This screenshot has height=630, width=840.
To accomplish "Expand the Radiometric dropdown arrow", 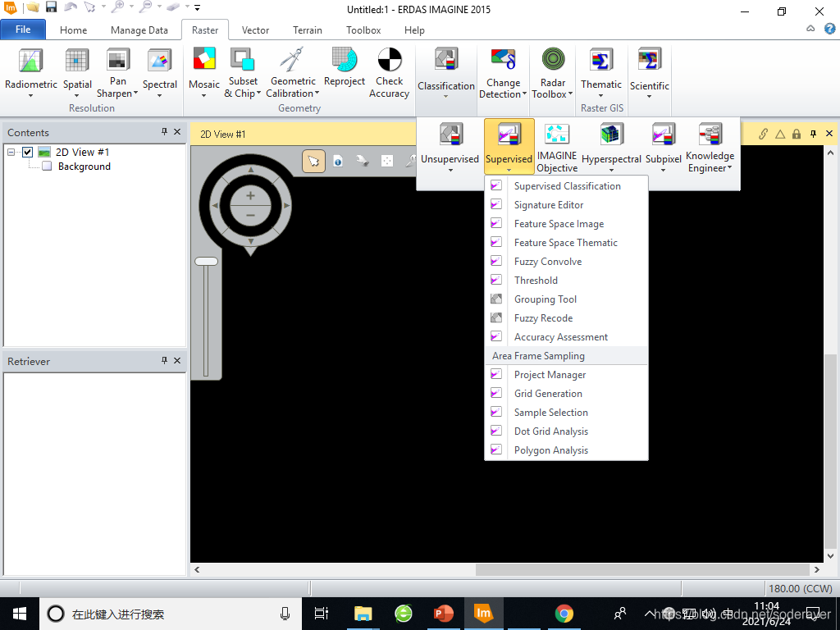I will pyautogui.click(x=30, y=95).
